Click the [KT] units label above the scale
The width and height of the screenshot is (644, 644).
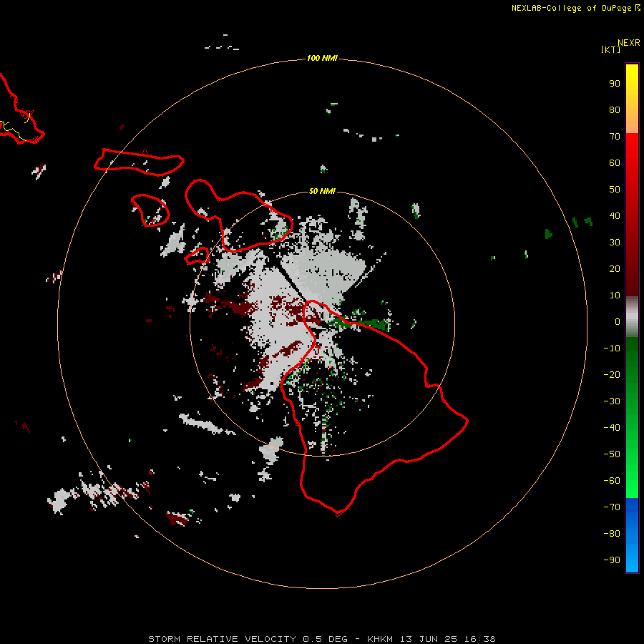610,49
